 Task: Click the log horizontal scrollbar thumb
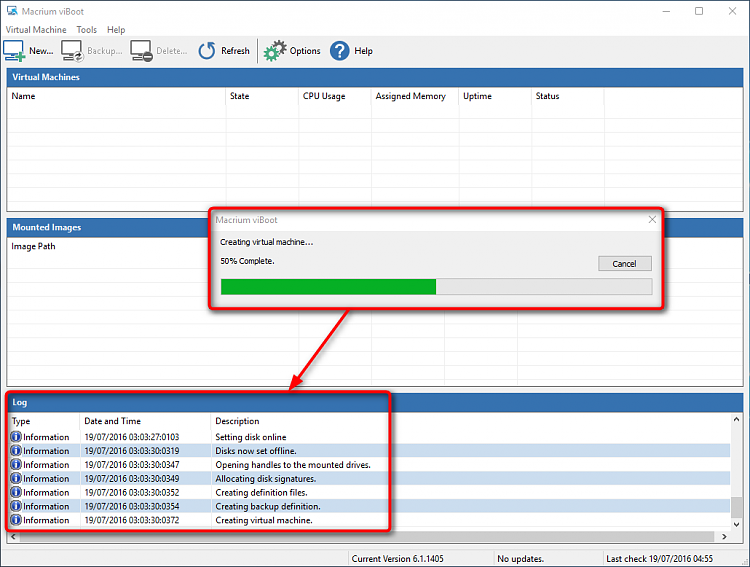(366, 537)
